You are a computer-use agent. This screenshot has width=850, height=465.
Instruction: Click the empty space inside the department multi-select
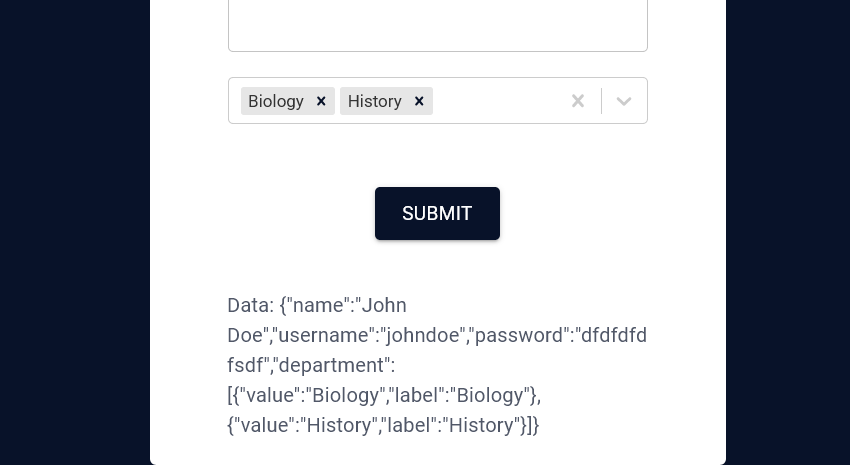(x=496, y=101)
